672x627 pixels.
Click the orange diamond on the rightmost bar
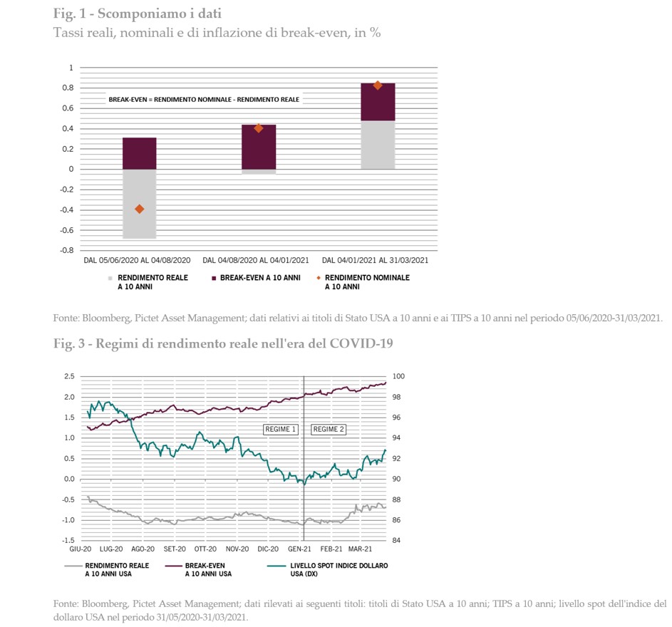(378, 85)
